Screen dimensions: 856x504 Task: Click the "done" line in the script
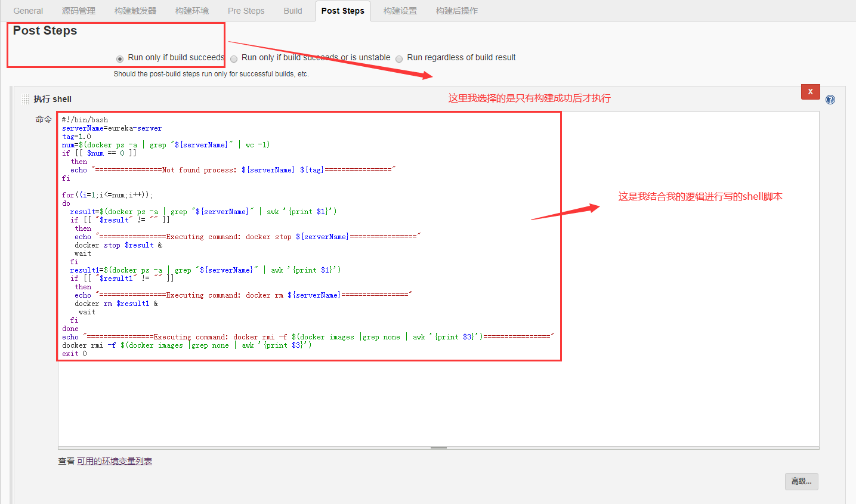coord(70,329)
